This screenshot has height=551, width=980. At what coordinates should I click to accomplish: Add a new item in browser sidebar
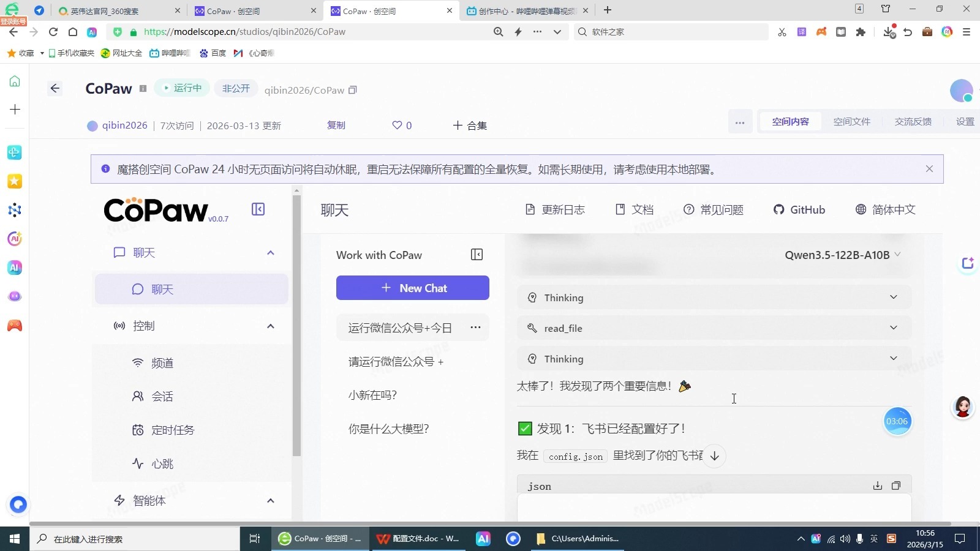[15, 110]
